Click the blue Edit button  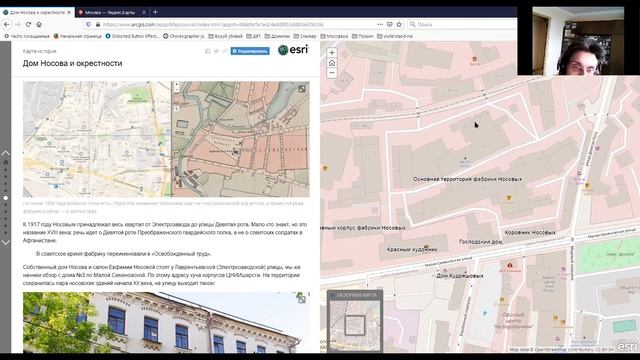250,51
